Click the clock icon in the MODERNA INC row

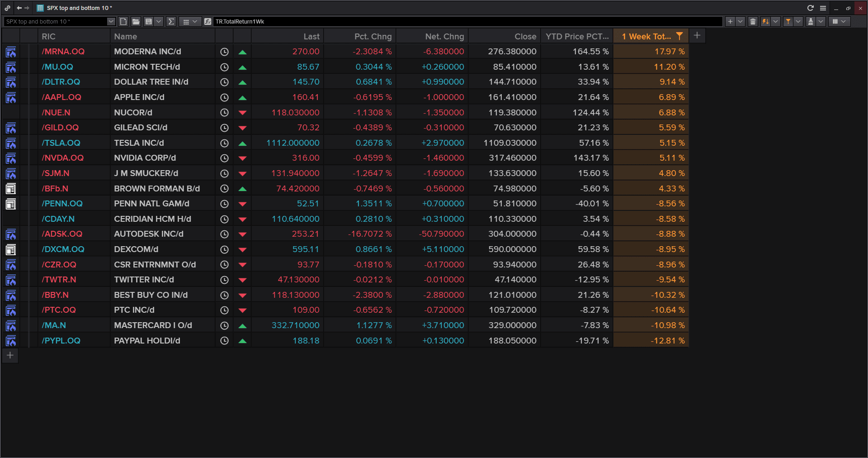click(224, 52)
